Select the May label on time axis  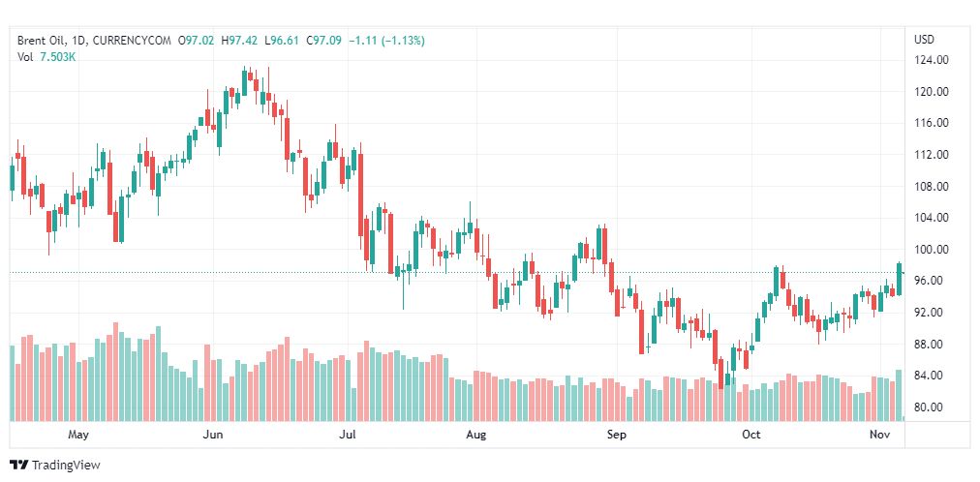pyautogui.click(x=79, y=436)
